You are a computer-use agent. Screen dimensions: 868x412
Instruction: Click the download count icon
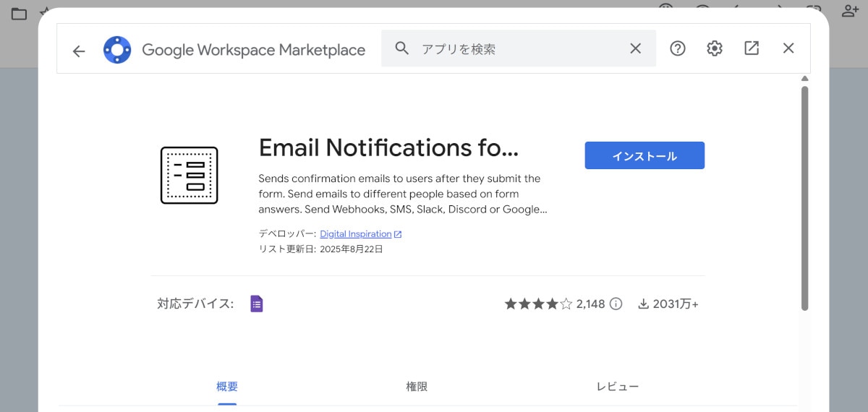pos(643,304)
